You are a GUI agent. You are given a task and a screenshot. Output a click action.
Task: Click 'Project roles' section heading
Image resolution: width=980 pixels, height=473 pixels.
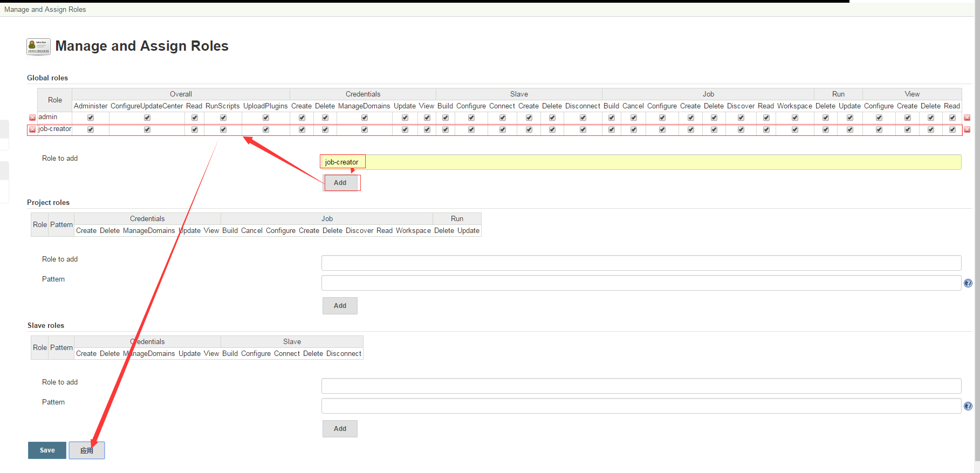(x=48, y=203)
